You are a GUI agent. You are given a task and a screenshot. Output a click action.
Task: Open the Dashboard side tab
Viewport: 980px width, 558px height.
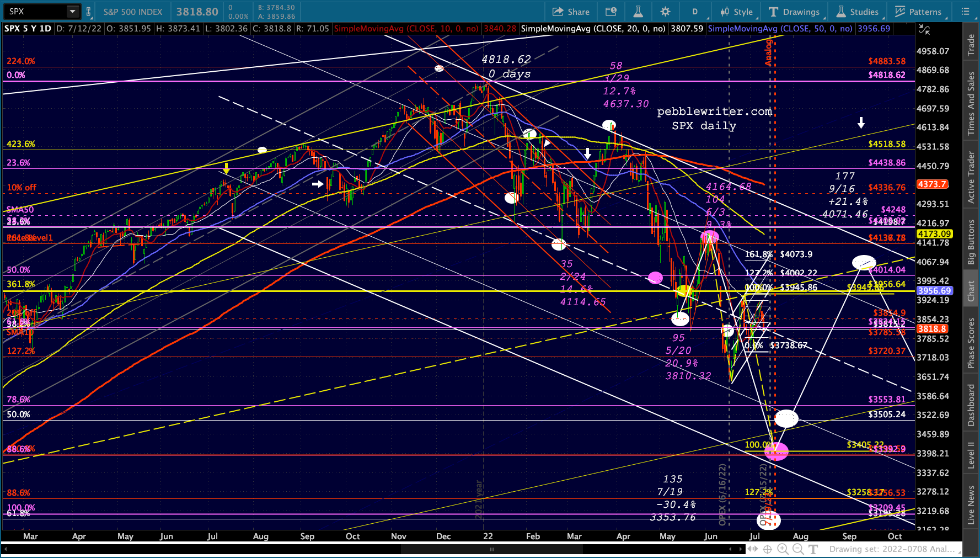pyautogui.click(x=971, y=406)
